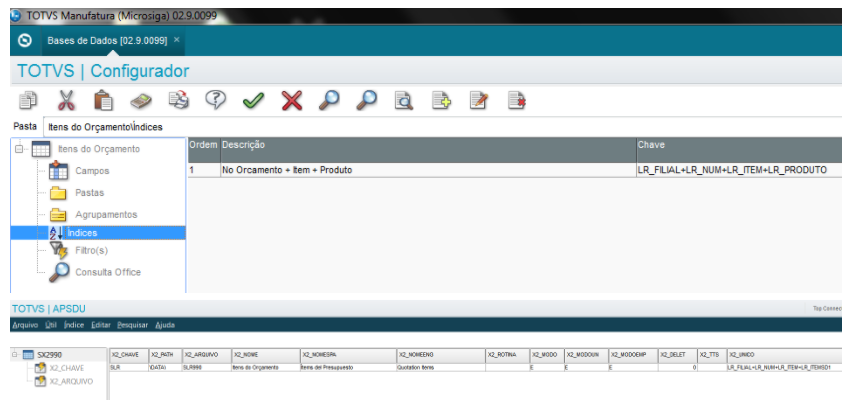Image resolution: width=851 pixels, height=400 pixels.
Task: Click the X2_MODO column header
Action: coord(547,355)
